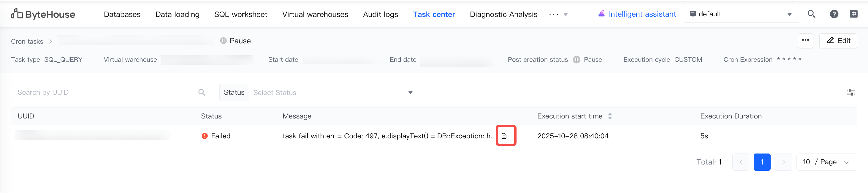Click the top-right grid apps icon
This screenshot has height=193, width=868.
point(853,14)
